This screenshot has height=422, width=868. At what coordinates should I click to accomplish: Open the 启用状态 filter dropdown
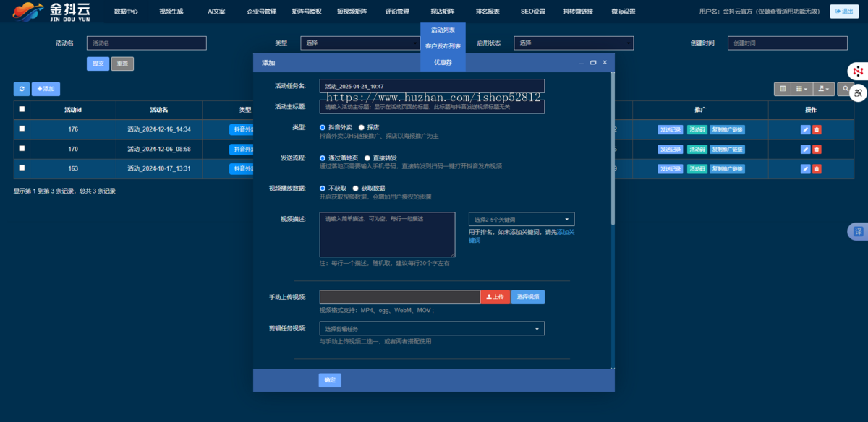click(574, 43)
